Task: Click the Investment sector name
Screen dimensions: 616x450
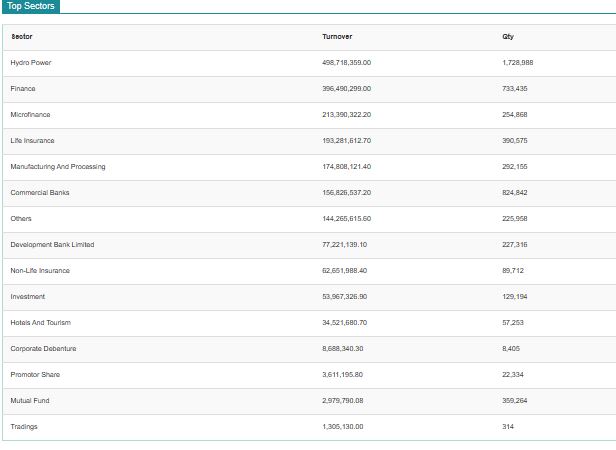Action: (x=28, y=297)
